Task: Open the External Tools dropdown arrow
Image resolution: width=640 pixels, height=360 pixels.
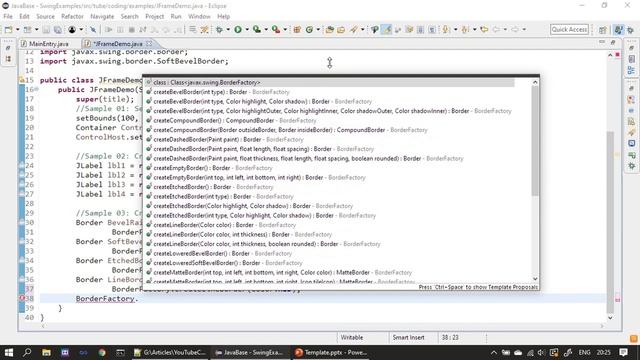Action: coord(285,29)
